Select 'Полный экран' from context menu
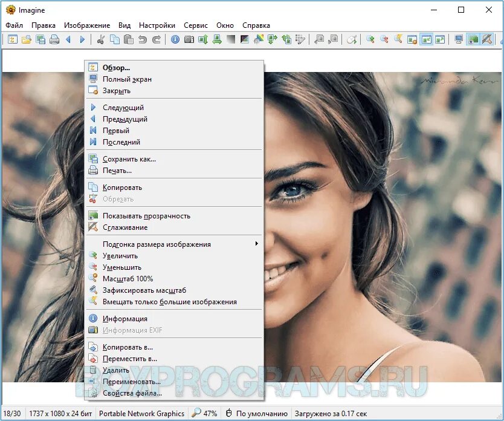Image resolution: width=504 pixels, height=421 pixels. coord(174,79)
